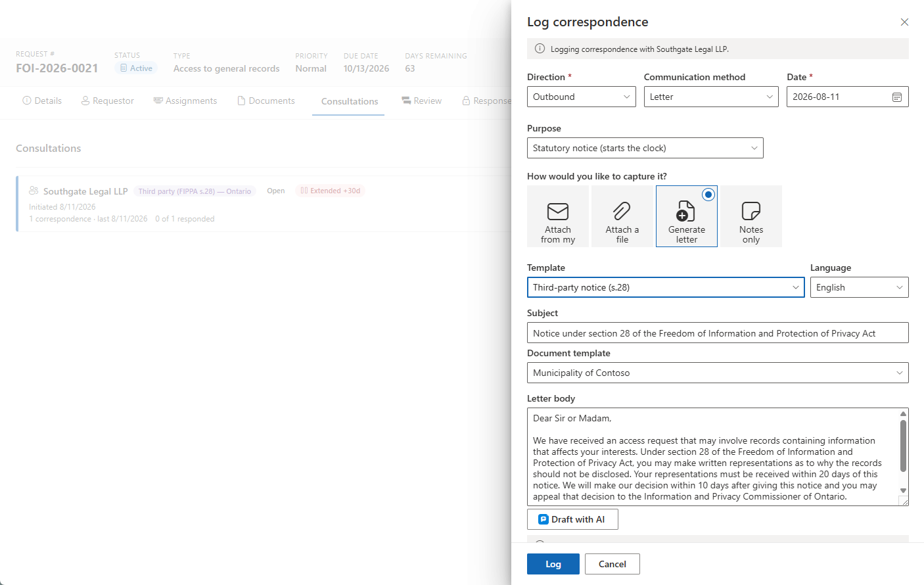Image resolution: width=924 pixels, height=585 pixels.
Task: Click the Third party (FIPPA s.28) tag
Action: point(195,191)
